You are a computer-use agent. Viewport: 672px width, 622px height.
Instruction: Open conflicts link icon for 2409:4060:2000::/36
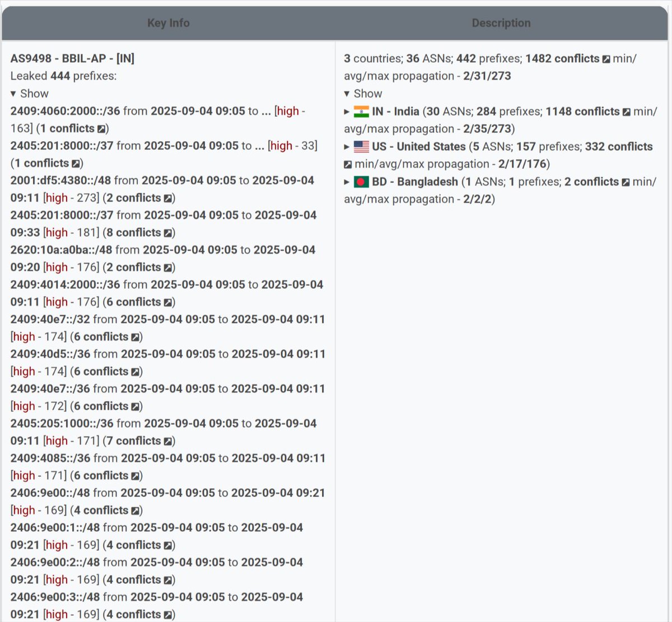[101, 129]
